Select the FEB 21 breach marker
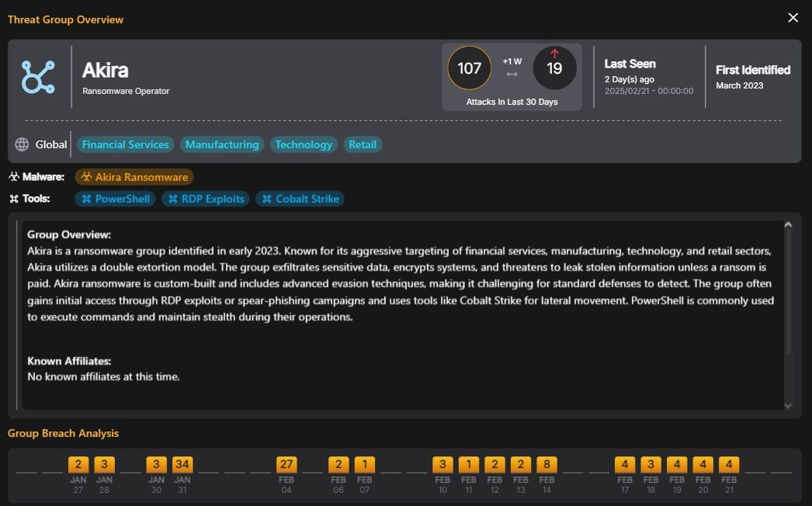The width and height of the screenshot is (812, 506). click(729, 464)
